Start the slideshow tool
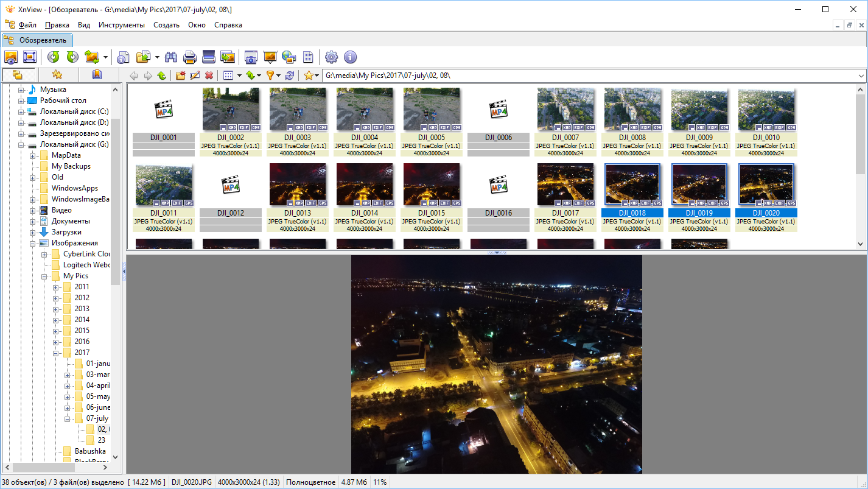 pyautogui.click(x=270, y=57)
